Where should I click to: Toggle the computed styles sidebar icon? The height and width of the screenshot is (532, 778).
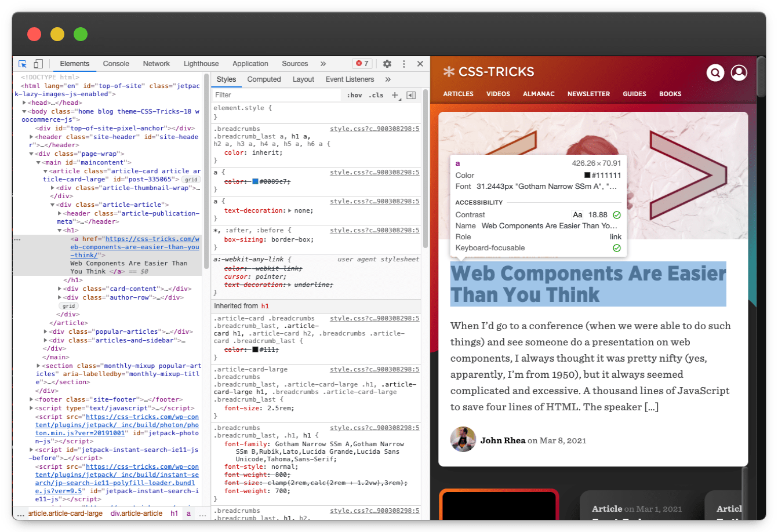(411, 95)
